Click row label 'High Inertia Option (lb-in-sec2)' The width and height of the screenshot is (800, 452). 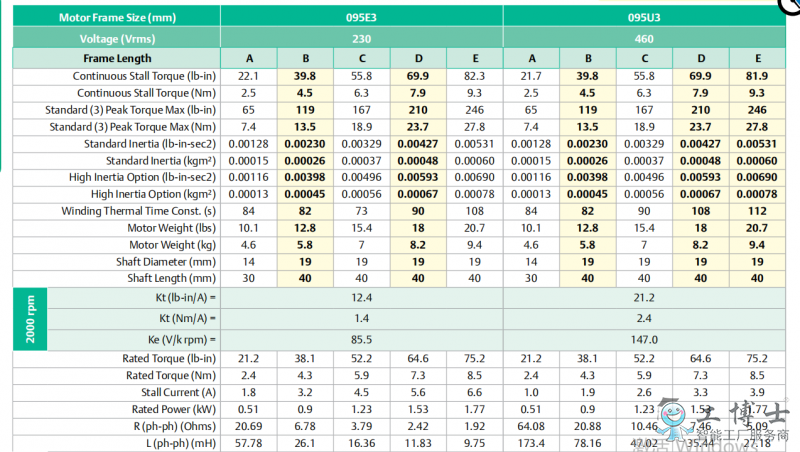click(142, 177)
